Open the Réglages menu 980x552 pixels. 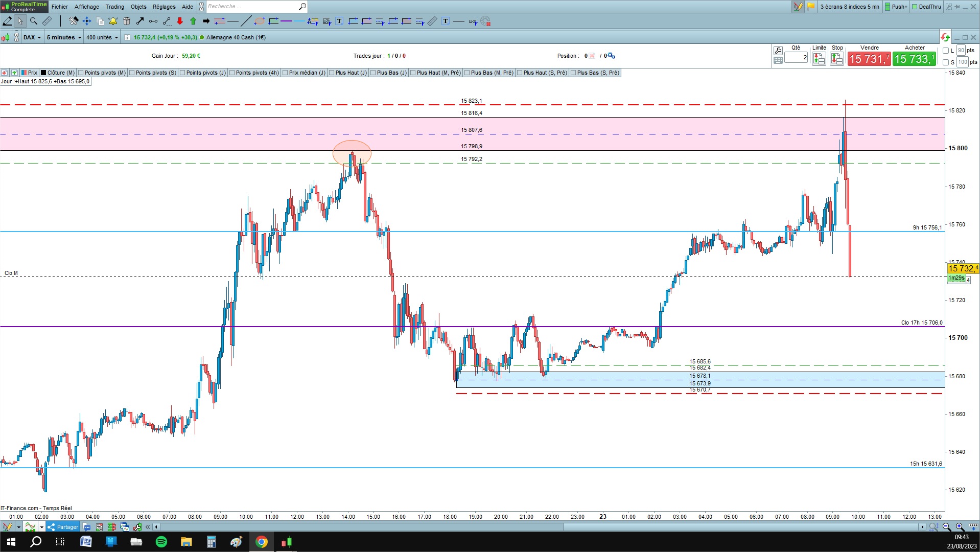(164, 7)
